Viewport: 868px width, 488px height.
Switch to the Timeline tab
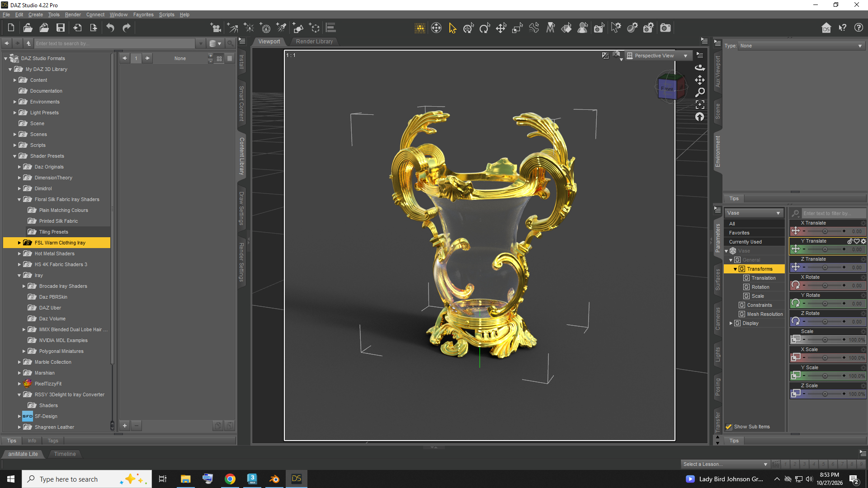[x=65, y=454]
